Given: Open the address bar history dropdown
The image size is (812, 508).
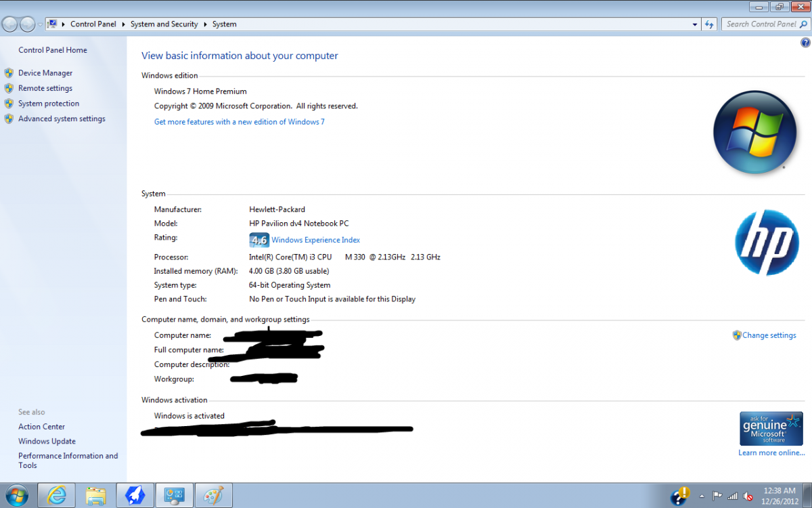Looking at the screenshot, I should click(x=695, y=24).
